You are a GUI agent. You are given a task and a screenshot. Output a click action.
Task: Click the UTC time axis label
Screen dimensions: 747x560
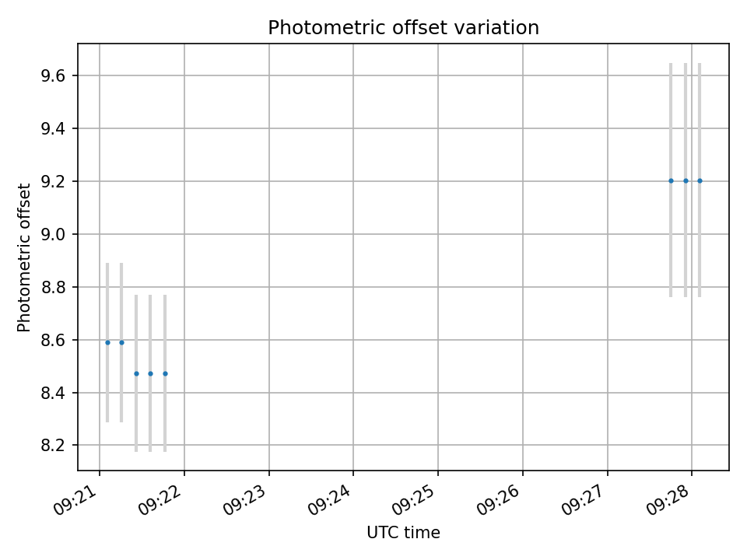[x=404, y=532]
